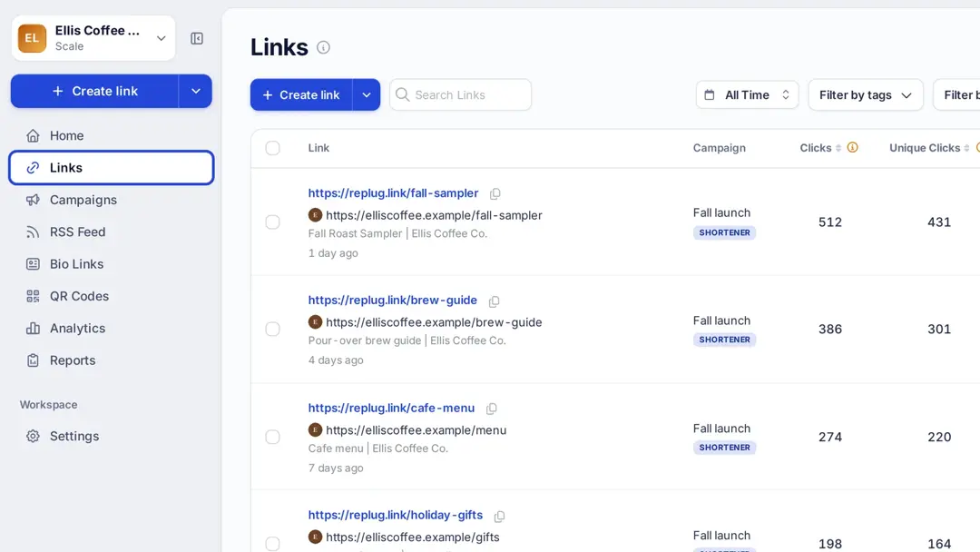Click the Campaign column header

(x=720, y=148)
